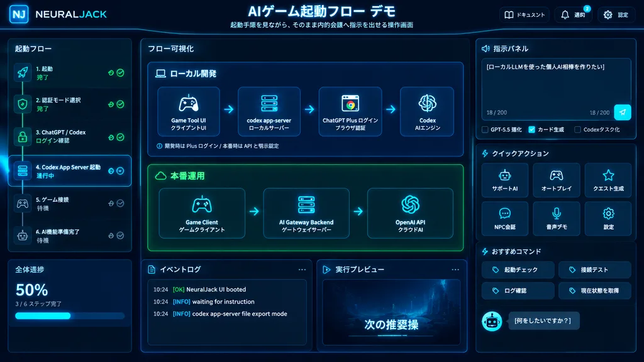
Task: Open the notifications bell button
Action: [x=574, y=15]
